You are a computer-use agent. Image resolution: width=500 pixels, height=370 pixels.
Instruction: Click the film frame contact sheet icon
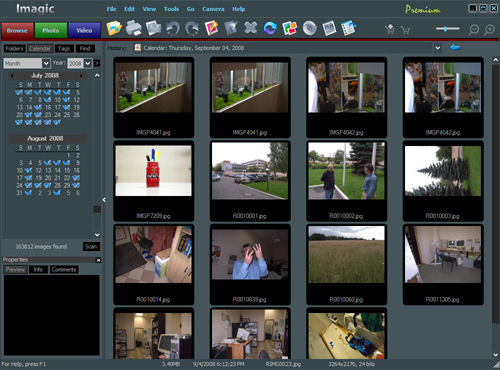click(x=329, y=28)
